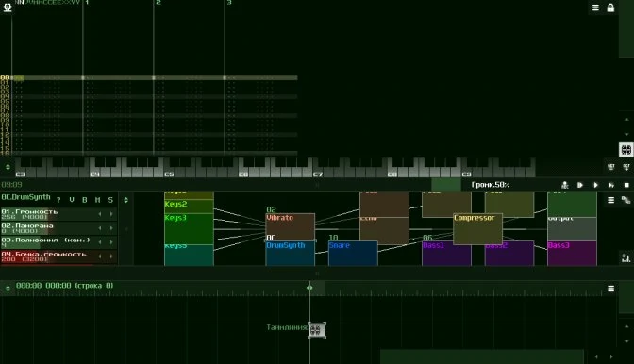Toggle Mute (M) for DrumSynth module
Viewport: 634px width, 364px height.
tap(97, 200)
